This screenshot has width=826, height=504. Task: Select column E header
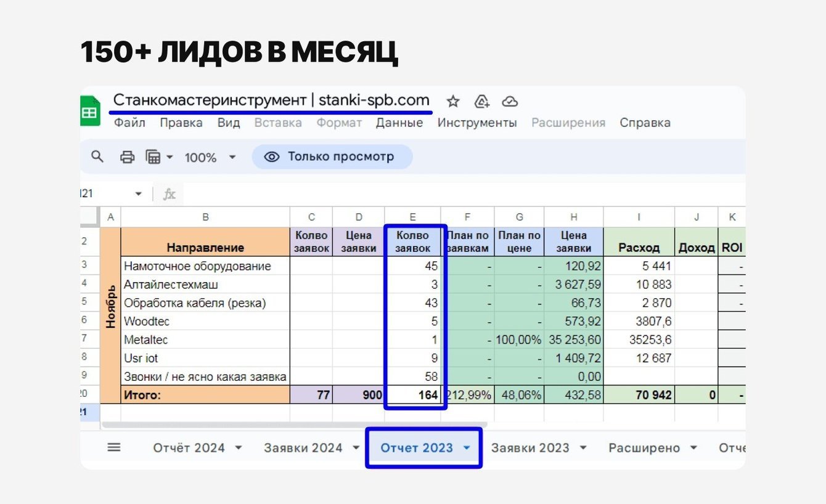pyautogui.click(x=412, y=216)
